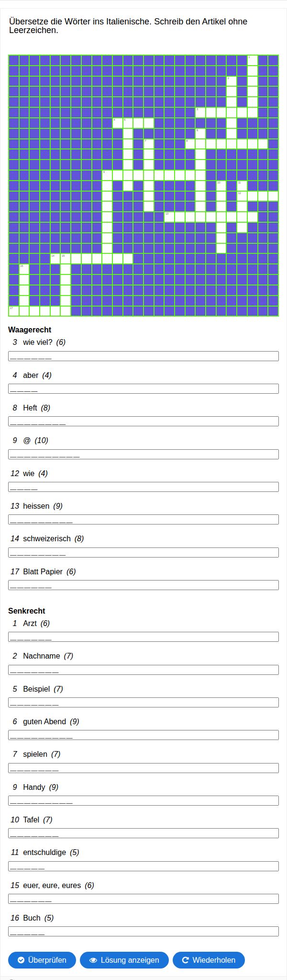Select the input field for 'Heft'

point(143,421)
